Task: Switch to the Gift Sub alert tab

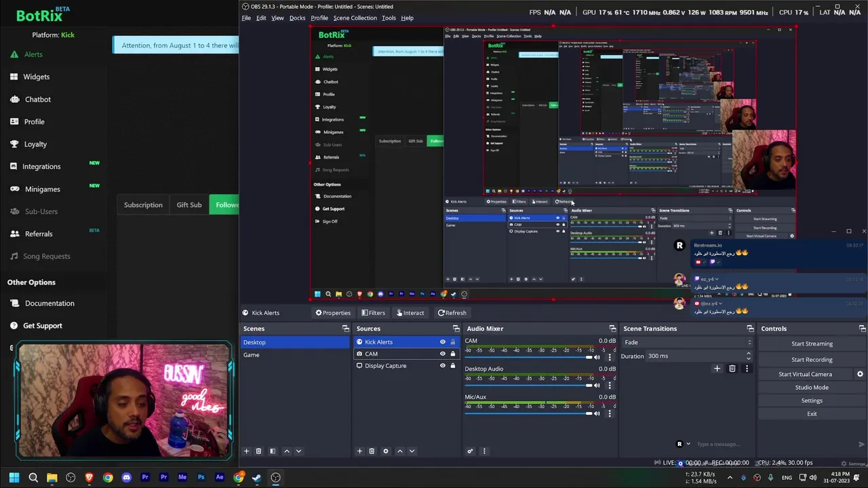Action: coord(189,205)
